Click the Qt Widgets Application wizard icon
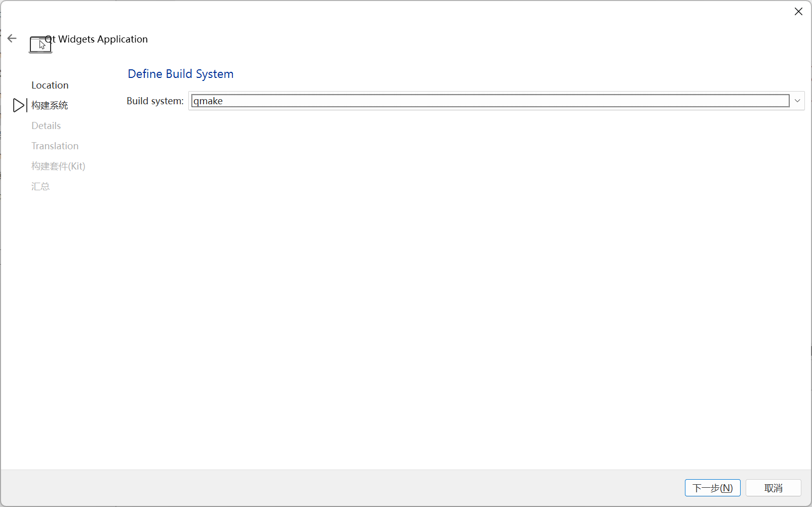Image resolution: width=812 pixels, height=507 pixels. 40,45
